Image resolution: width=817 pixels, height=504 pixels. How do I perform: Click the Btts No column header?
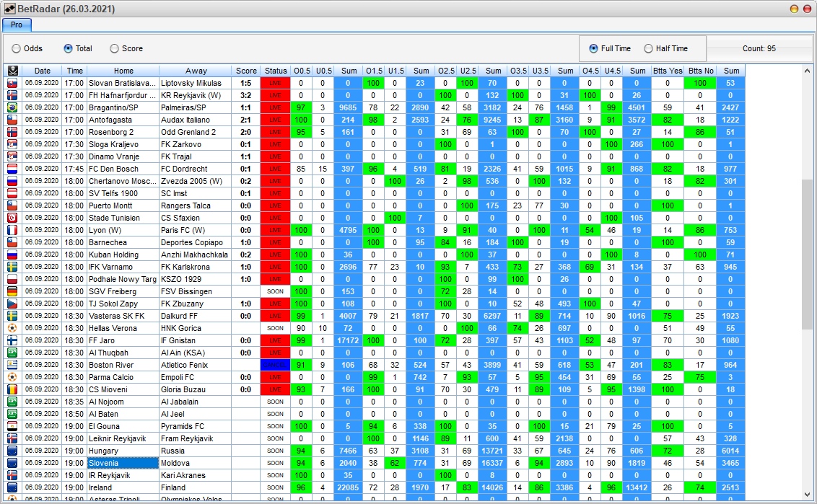coord(701,71)
